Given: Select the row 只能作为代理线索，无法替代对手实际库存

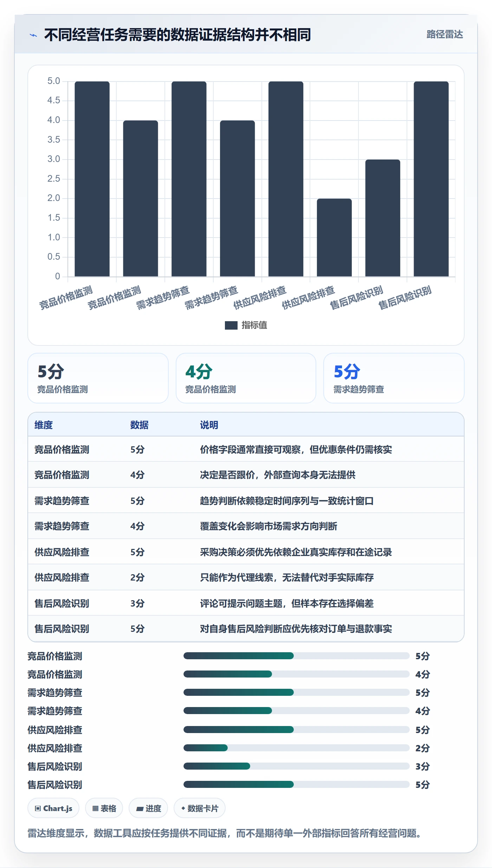Looking at the screenshot, I should click(x=246, y=577).
